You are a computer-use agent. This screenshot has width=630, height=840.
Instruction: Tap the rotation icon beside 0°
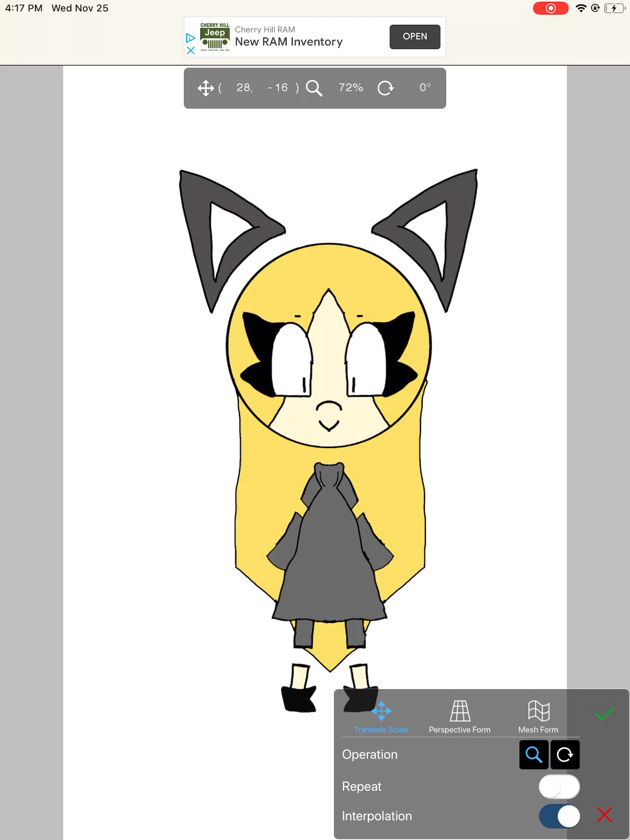coord(385,88)
